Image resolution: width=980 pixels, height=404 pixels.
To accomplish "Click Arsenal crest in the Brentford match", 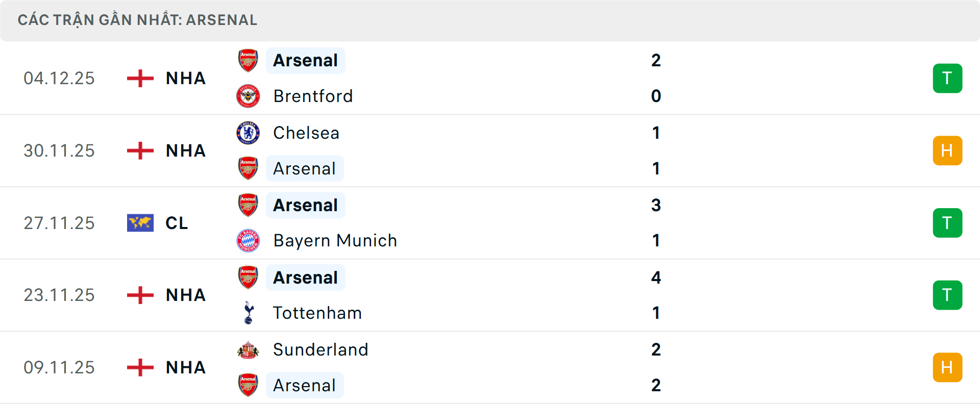I will (x=248, y=60).
